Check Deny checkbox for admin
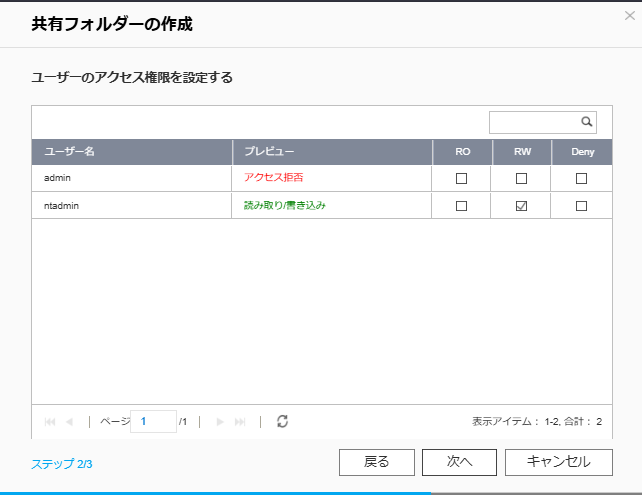 tap(581, 179)
